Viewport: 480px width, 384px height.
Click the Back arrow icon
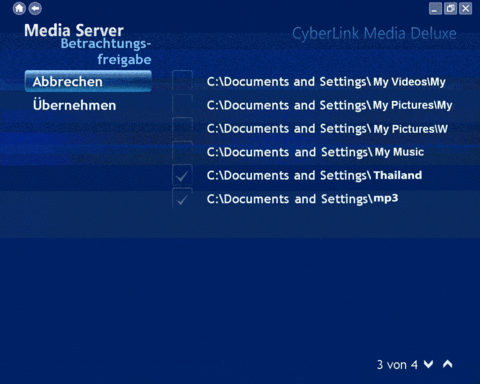pos(35,8)
